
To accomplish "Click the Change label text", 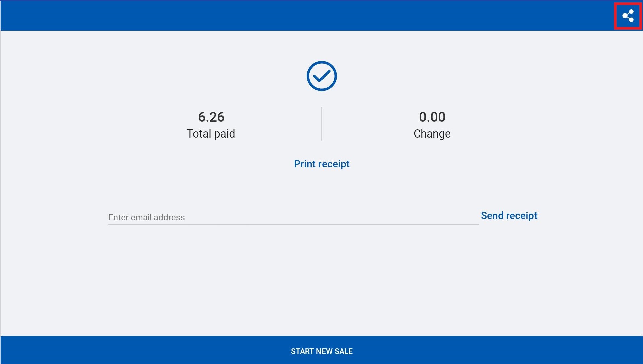I will tap(432, 133).
